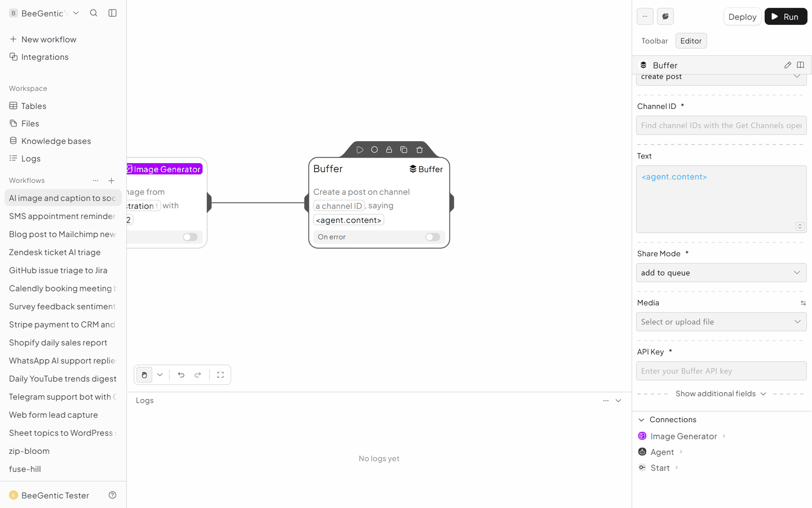This screenshot has width=812, height=508.
Task: Click the Text area resize handle
Action: click(x=800, y=226)
